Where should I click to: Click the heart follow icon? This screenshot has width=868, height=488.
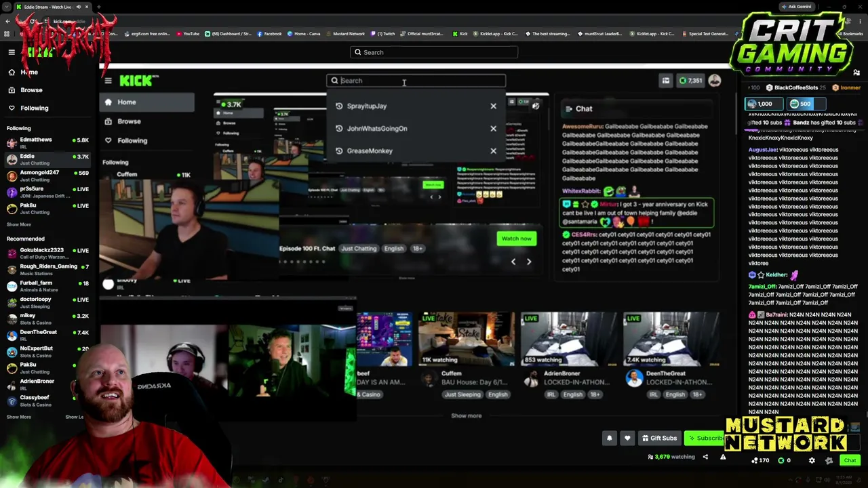point(627,439)
